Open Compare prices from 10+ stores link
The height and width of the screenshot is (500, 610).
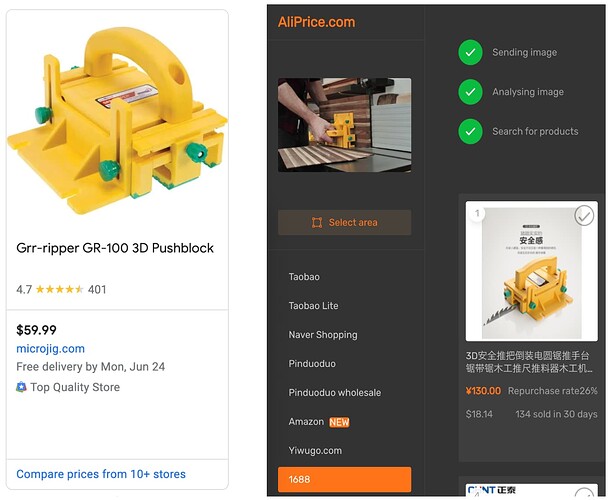tap(101, 474)
